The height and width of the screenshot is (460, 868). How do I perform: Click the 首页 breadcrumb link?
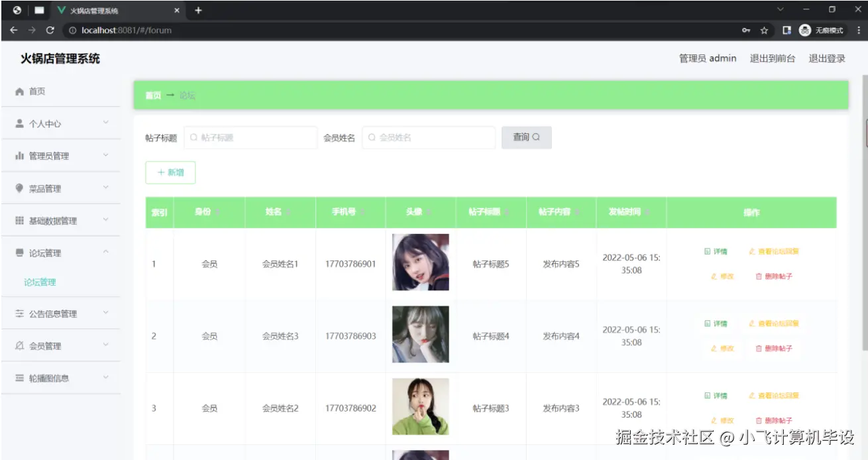click(x=153, y=95)
